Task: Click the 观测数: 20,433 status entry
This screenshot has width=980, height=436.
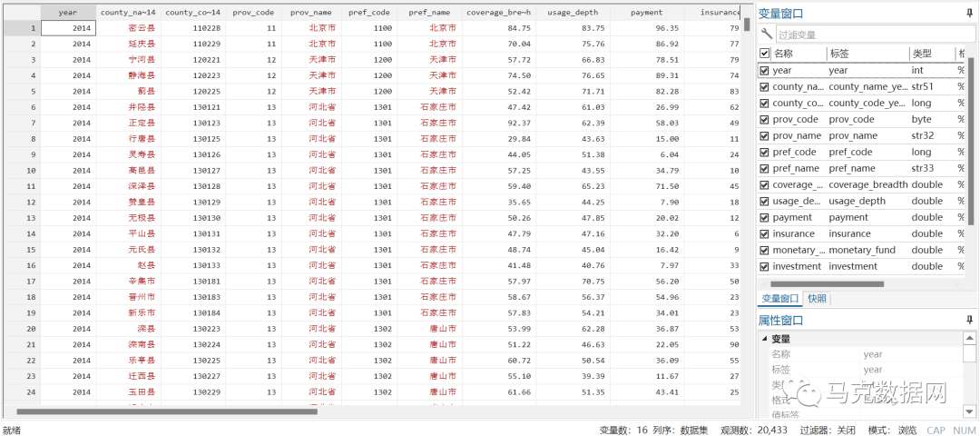Action: 756,430
